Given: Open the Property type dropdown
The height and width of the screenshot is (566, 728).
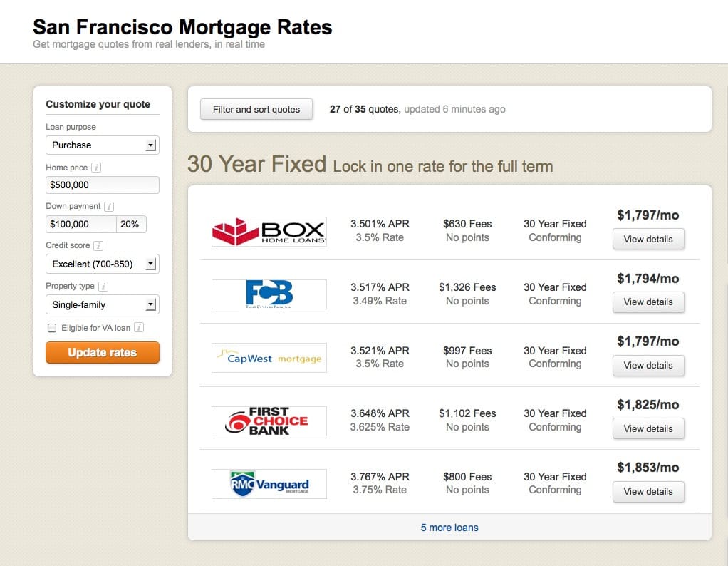Looking at the screenshot, I should point(102,305).
